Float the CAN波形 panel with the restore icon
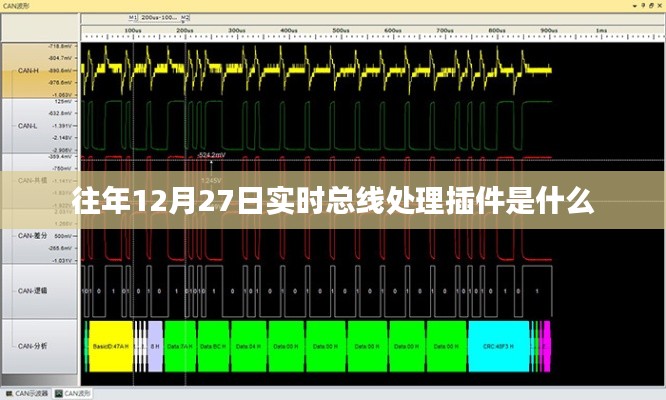 tap(652, 6)
